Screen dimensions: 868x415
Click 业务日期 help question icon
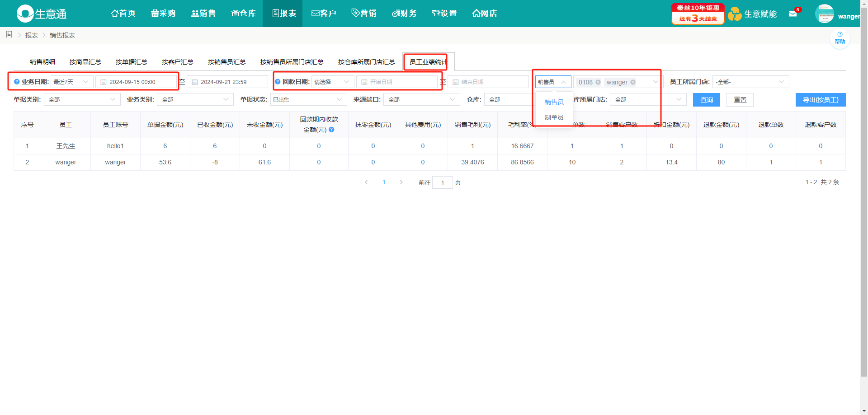point(17,82)
